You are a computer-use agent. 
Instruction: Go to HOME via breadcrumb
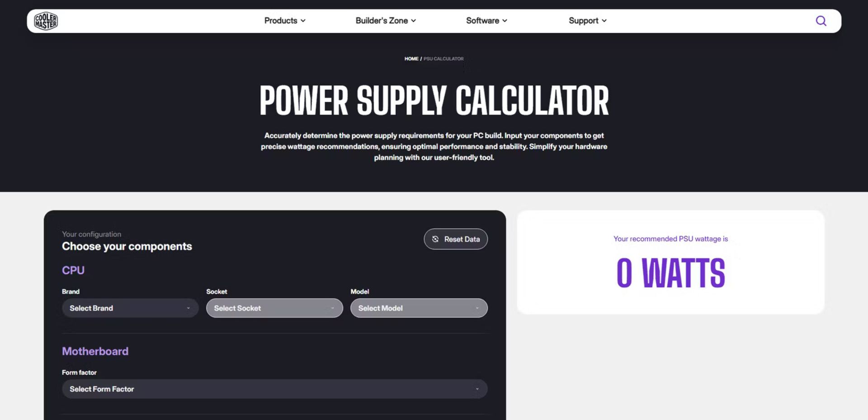(x=411, y=59)
